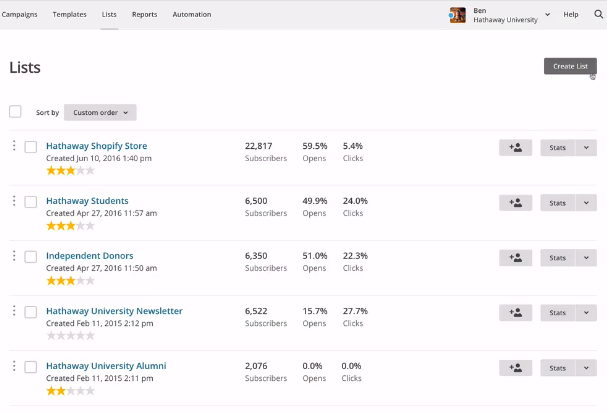This screenshot has width=607, height=412.
Task: Click Ben's profile avatar in header
Action: pyautogui.click(x=458, y=15)
